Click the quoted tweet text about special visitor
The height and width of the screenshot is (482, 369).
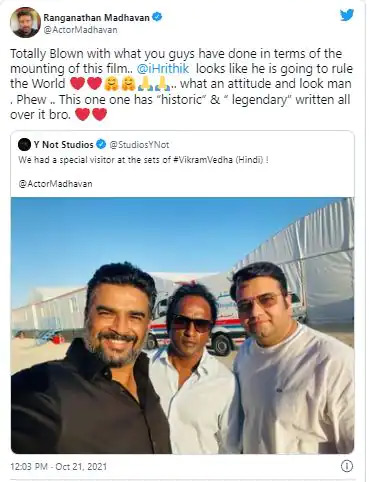(x=143, y=160)
